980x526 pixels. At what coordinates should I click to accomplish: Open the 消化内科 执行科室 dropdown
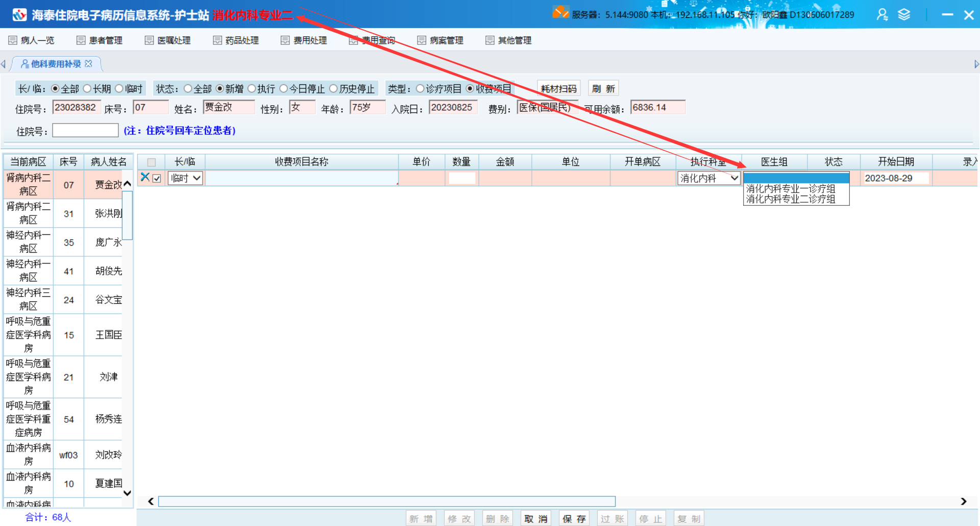coord(708,178)
